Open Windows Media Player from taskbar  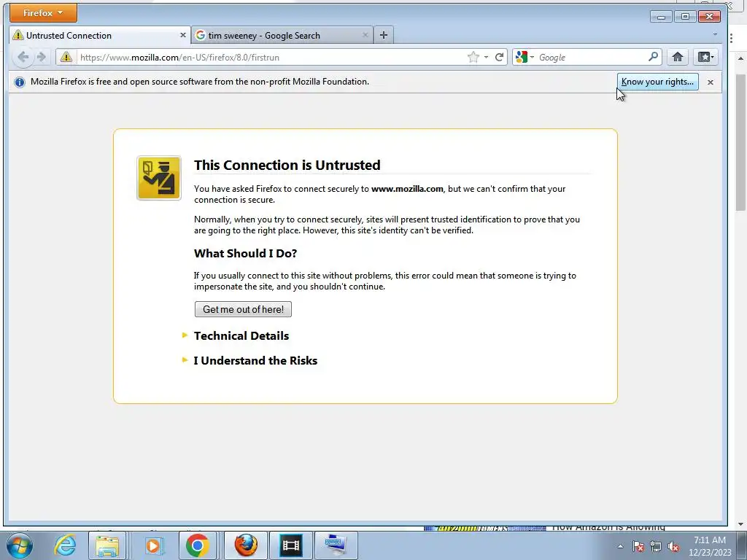coord(152,545)
